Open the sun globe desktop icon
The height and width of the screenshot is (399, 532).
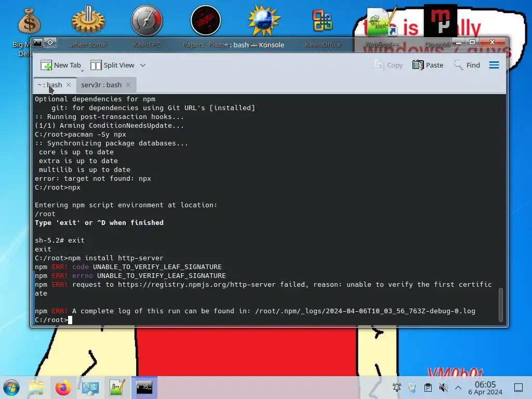[264, 20]
